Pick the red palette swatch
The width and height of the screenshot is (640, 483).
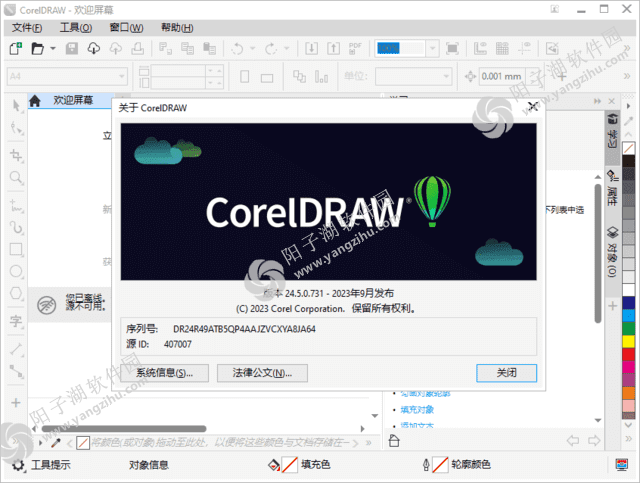tap(629, 354)
